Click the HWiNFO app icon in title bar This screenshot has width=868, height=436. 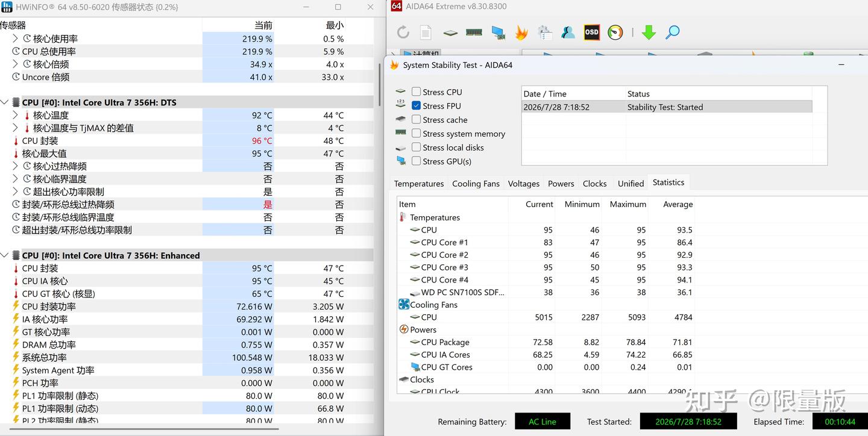[6, 7]
